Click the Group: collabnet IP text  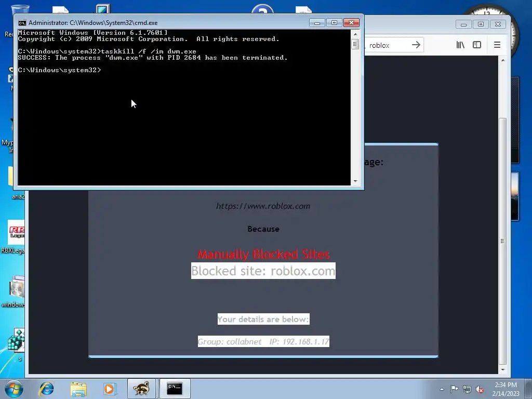point(263,341)
